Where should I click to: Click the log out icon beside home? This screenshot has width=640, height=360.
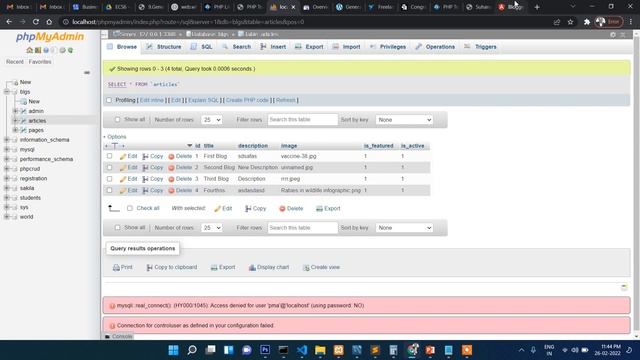point(38,50)
